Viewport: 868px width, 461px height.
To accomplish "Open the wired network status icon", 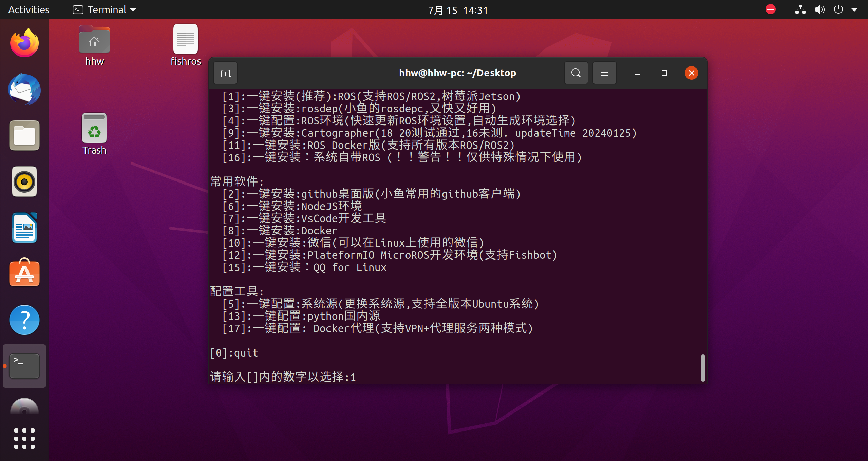I will [x=800, y=9].
